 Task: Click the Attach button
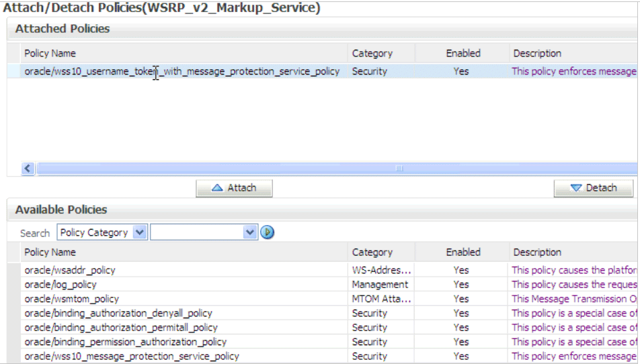coord(234,188)
